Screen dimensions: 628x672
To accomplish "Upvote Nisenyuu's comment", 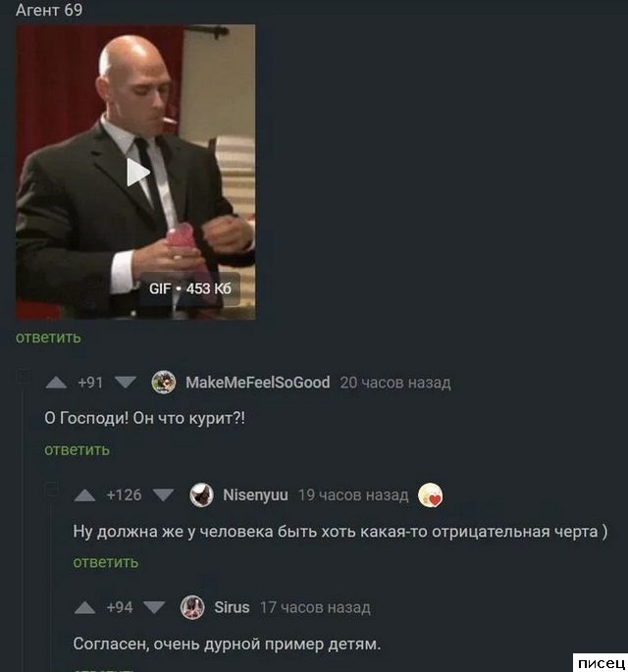I will (84, 495).
